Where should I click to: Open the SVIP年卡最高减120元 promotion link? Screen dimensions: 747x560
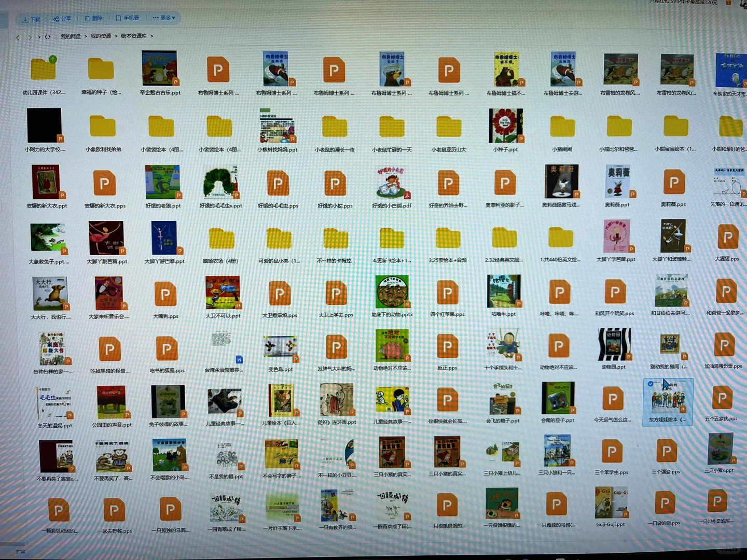tap(684, 3)
